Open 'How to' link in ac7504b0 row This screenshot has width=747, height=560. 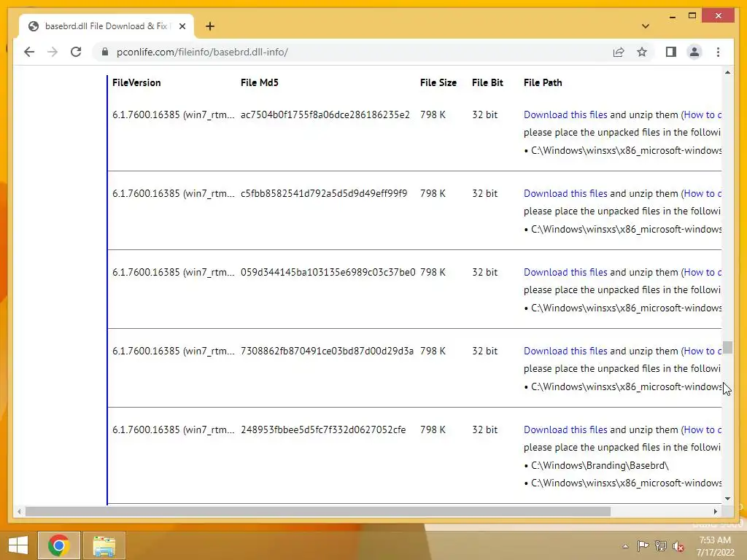(x=703, y=114)
